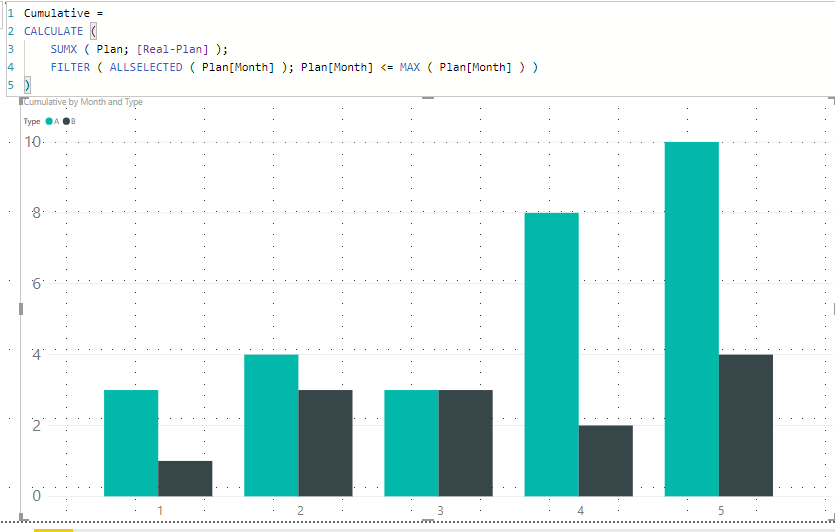Select the dark Type B bar for month 2
This screenshot has width=835, height=532.
[325, 443]
